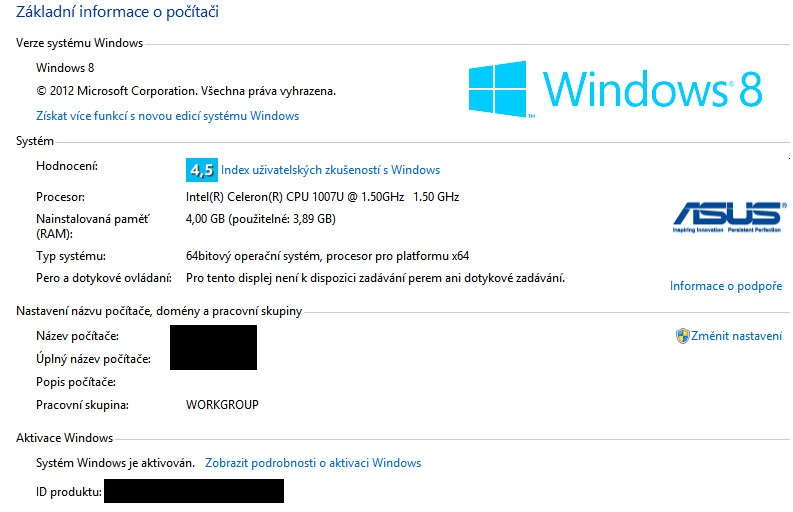Click the shield icon beside Změnit nastavení
This screenshot has width=793, height=512.
click(682, 336)
